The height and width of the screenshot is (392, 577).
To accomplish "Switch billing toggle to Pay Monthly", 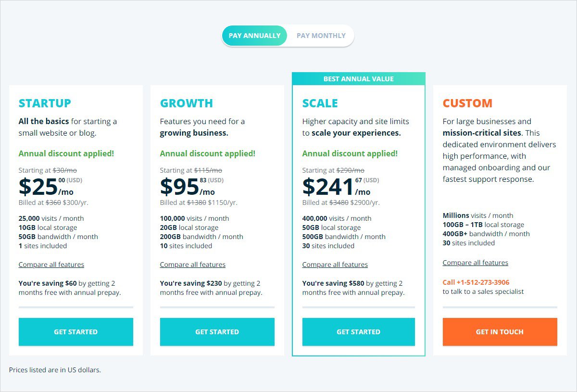I will pyautogui.click(x=321, y=36).
